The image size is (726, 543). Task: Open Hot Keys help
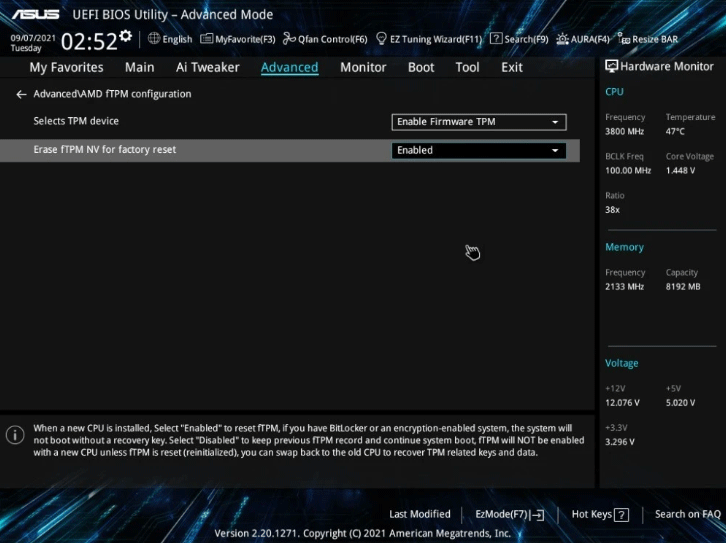(600, 514)
